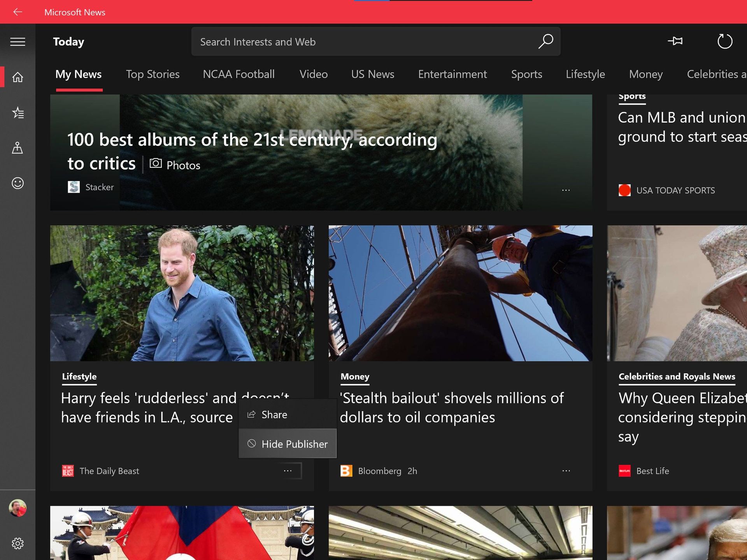The width and height of the screenshot is (747, 560).
Task: Open the 'Stealth bailout' oil companies article
Action: 452,407
